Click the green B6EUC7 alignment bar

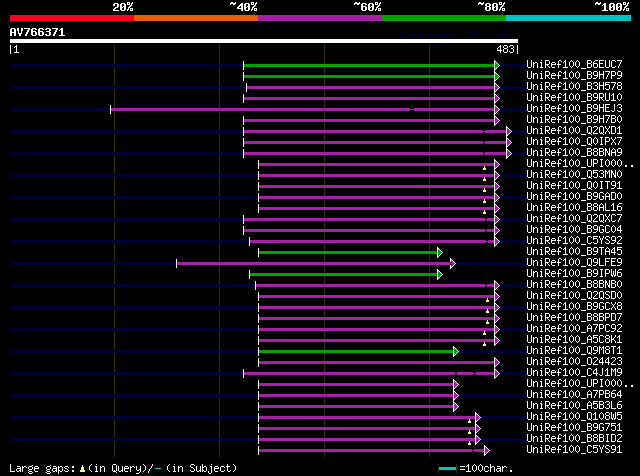click(x=369, y=65)
